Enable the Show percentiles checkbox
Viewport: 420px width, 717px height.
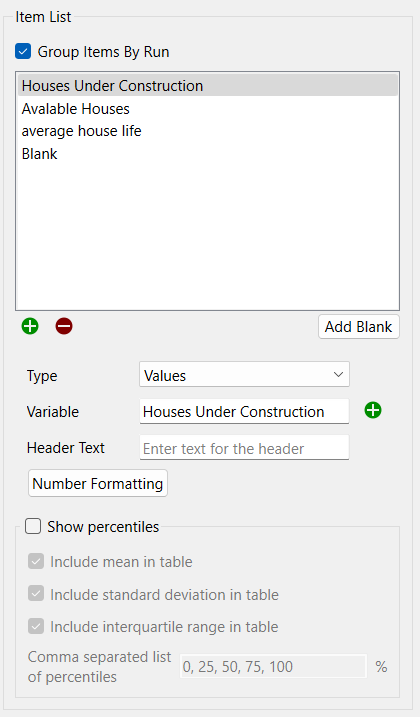click(x=33, y=526)
